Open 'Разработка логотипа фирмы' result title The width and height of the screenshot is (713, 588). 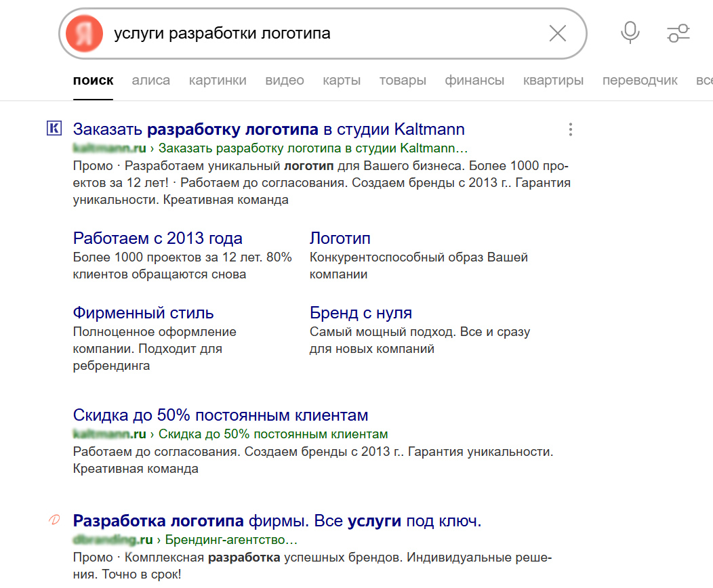point(277,522)
